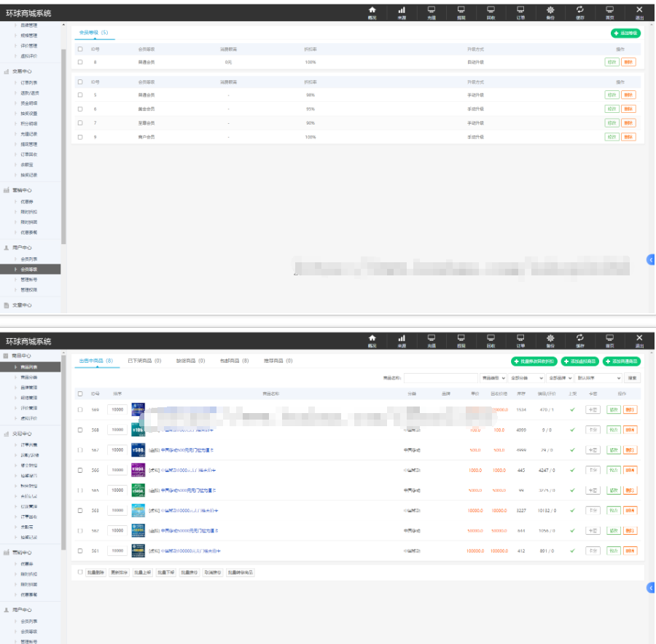The width and height of the screenshot is (656, 644).
Task: Switch to the 推荐商品 tab
Action: [278, 361]
